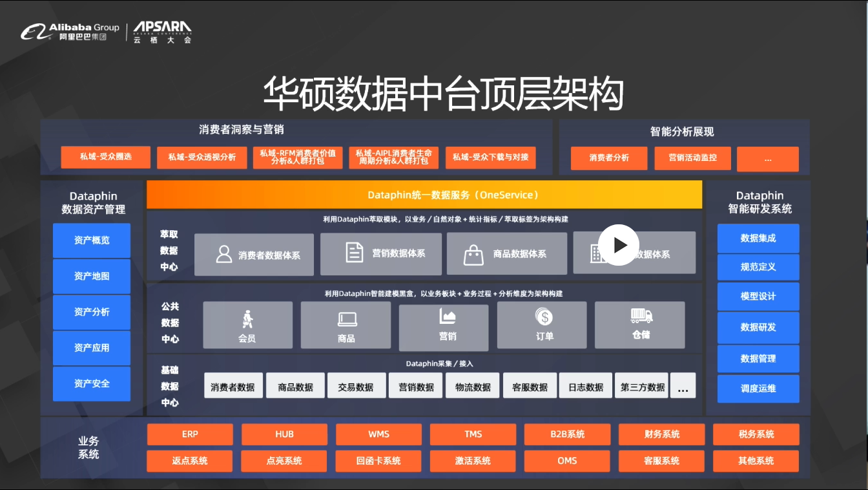Select 数据研发 in 智能研发系统

click(x=758, y=328)
